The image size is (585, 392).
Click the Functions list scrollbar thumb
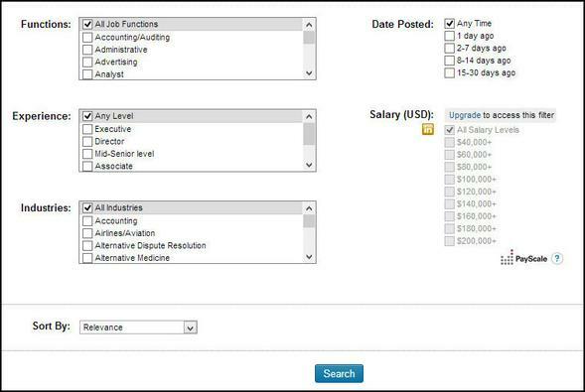tap(309, 38)
